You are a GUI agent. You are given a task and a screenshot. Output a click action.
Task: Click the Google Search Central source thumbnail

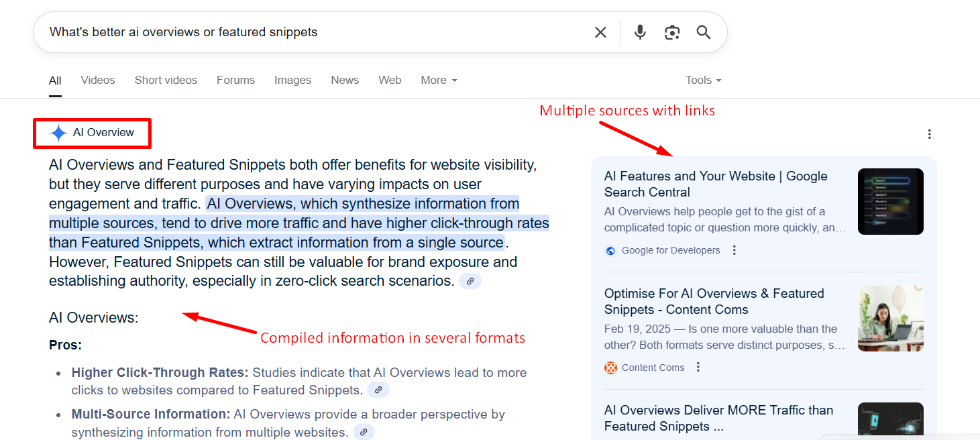890,201
